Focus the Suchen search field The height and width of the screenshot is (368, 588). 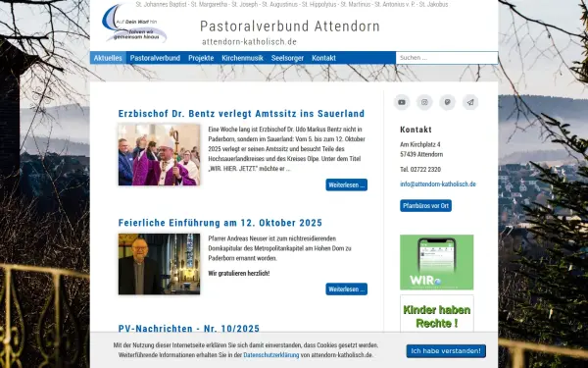point(447,58)
